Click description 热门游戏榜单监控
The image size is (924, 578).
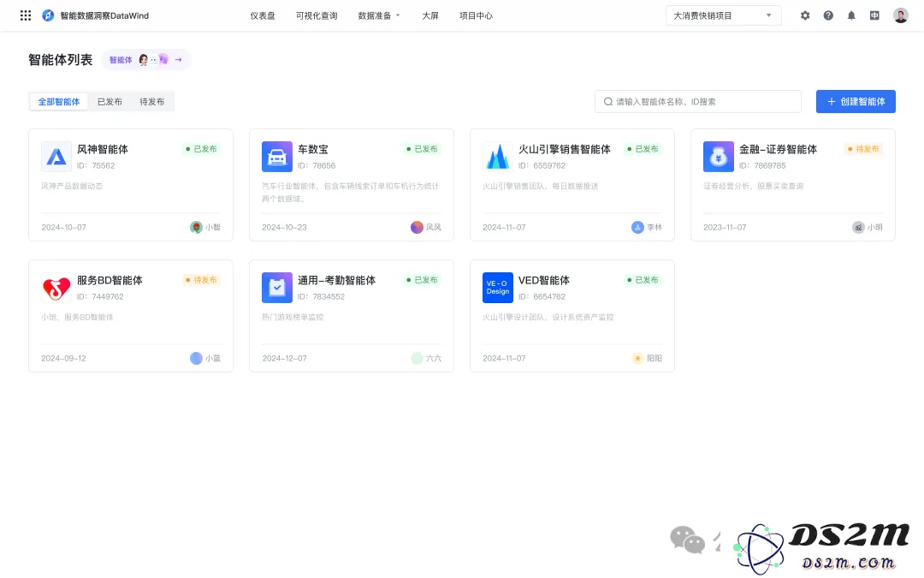tap(293, 317)
